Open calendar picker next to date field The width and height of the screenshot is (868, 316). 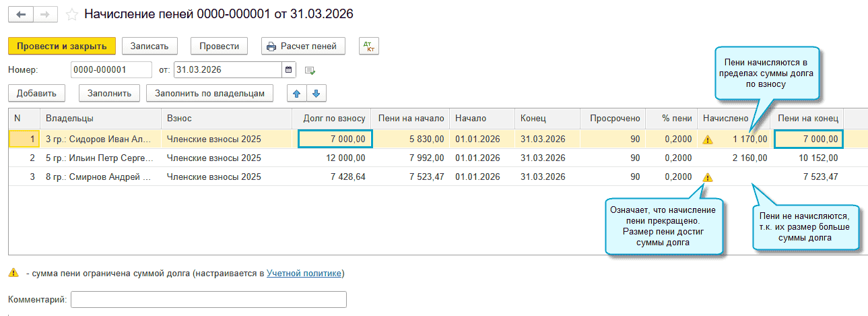(289, 69)
